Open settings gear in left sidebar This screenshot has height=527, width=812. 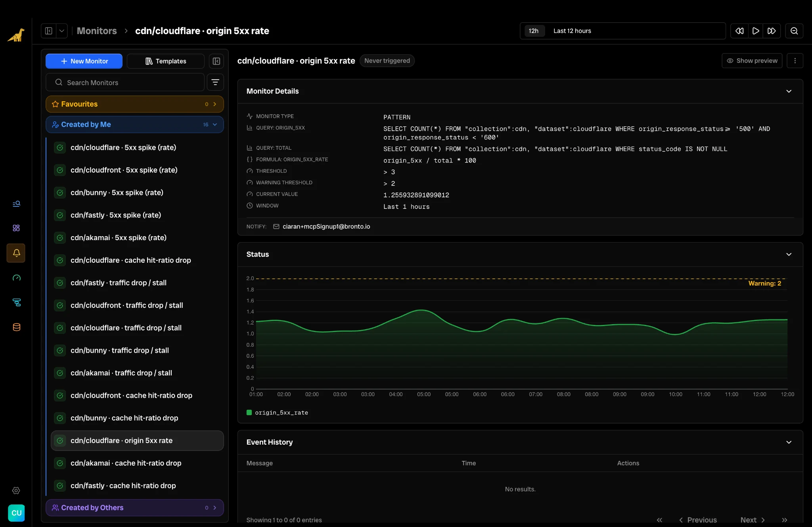(x=16, y=491)
